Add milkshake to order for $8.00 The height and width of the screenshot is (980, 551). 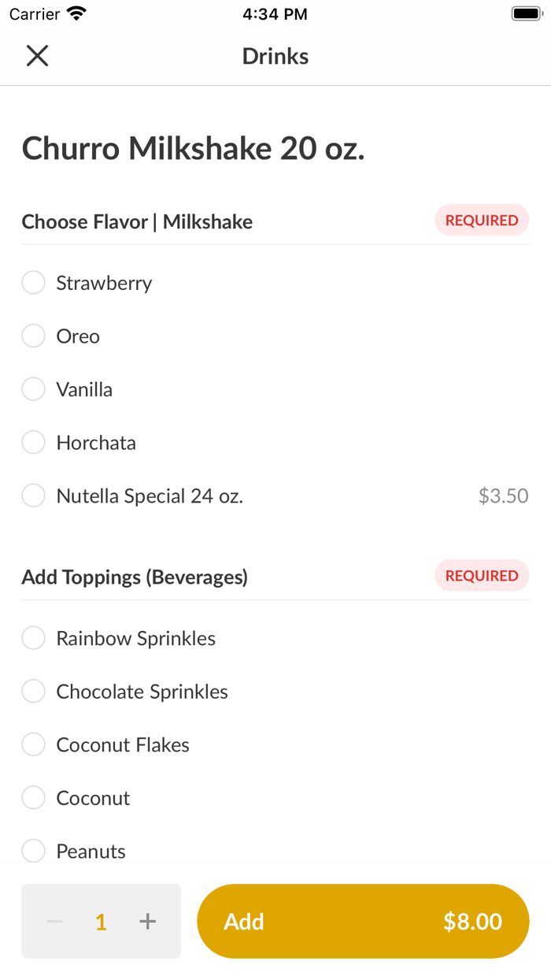click(363, 921)
